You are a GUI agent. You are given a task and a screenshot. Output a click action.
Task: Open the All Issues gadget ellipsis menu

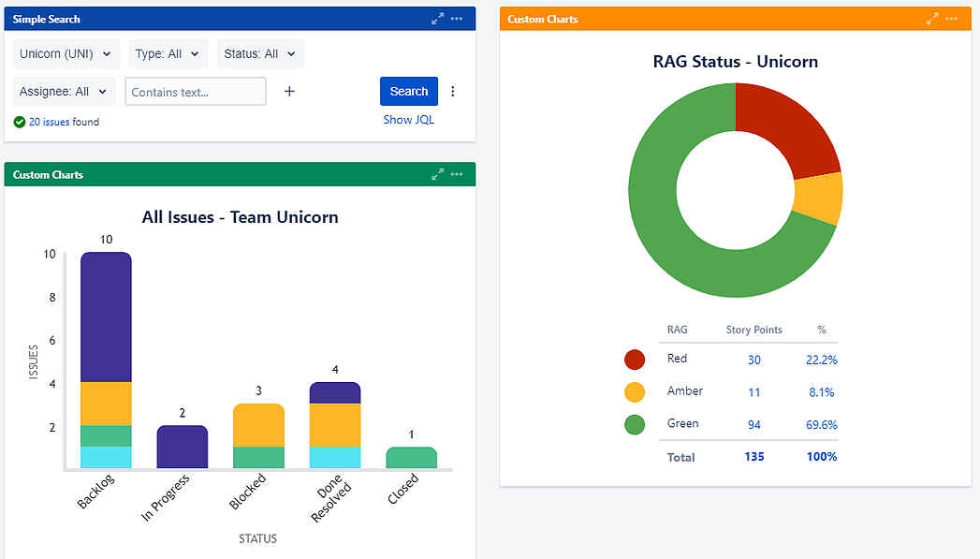click(x=456, y=174)
